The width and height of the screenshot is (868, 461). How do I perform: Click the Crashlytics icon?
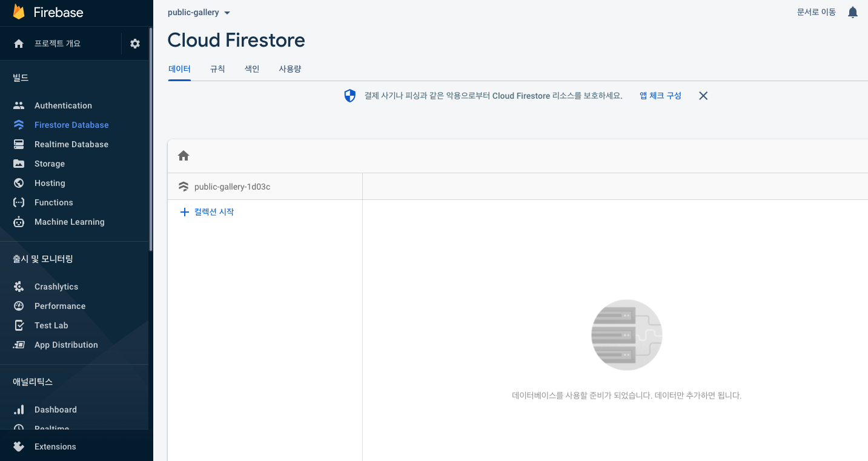[x=19, y=287]
